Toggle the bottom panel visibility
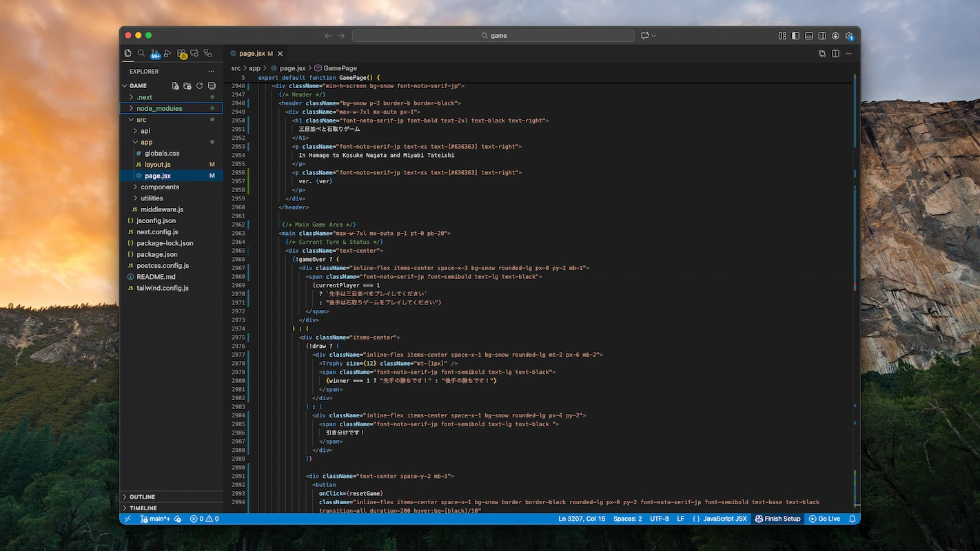 click(809, 36)
